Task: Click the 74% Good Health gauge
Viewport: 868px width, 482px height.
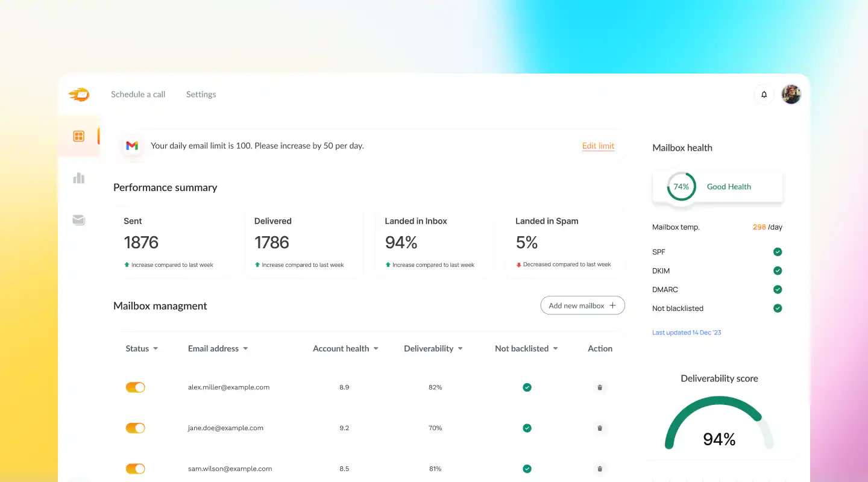Action: click(681, 187)
